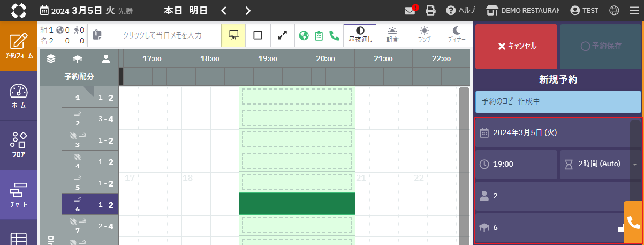This screenshot has width=644, height=245.
Task: Open the hamburger menu in the top right
Action: tap(634, 11)
